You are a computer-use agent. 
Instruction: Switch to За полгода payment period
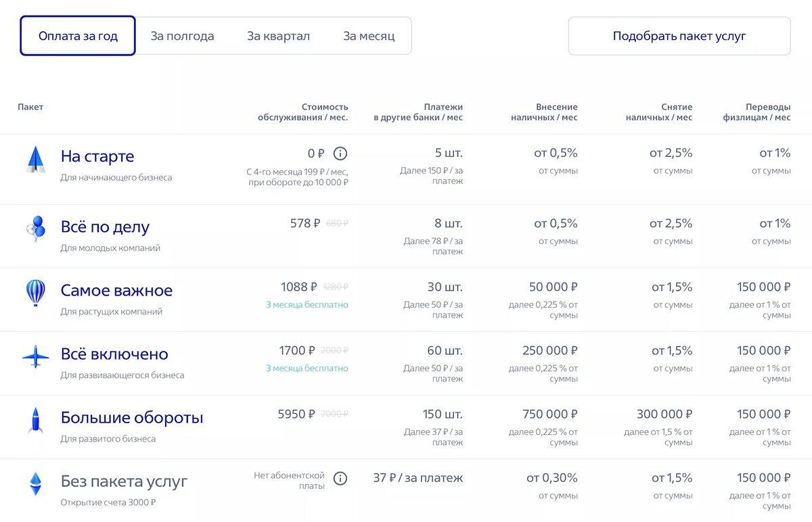182,36
